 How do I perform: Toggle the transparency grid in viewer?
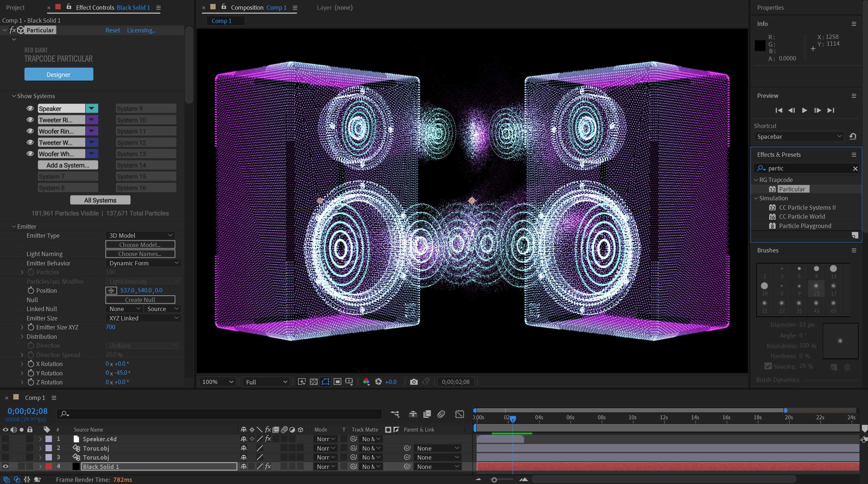click(x=314, y=382)
